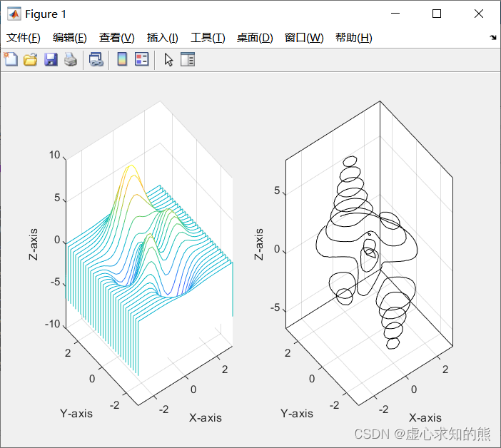Open the 窗口(W) menu
Screen dimensions: 501x448
[304, 38]
